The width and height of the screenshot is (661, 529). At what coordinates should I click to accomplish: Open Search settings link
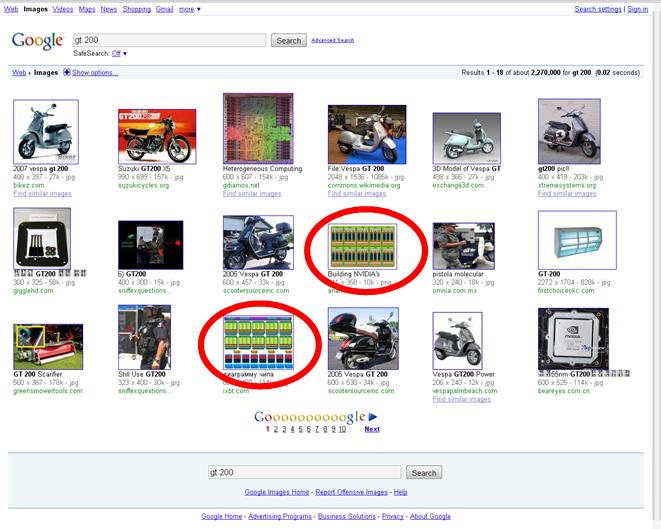[598, 9]
